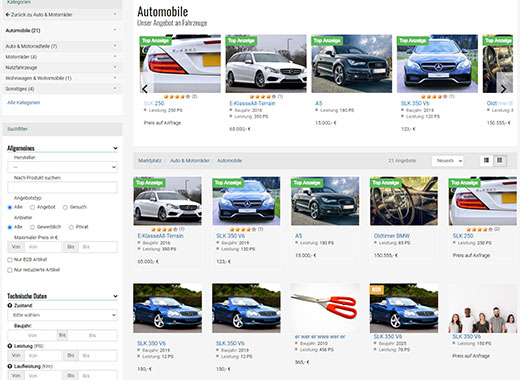Click Alle Kategorien link
520x380 pixels.
pos(23,103)
